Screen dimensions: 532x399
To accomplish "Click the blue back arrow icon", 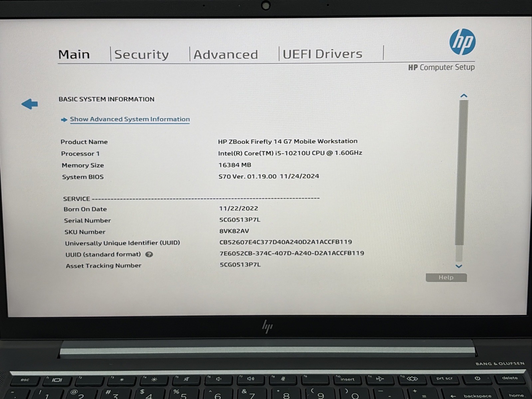I will 30,104.
